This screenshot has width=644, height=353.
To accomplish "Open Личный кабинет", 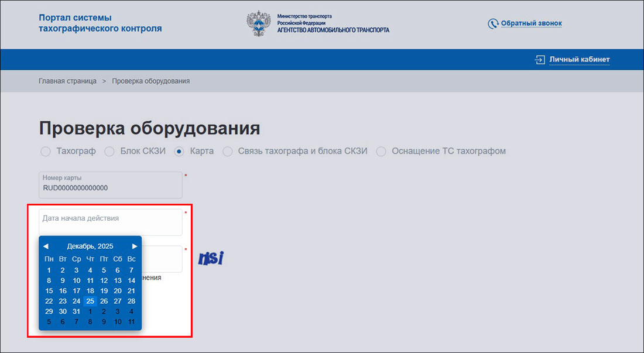I will 579,59.
